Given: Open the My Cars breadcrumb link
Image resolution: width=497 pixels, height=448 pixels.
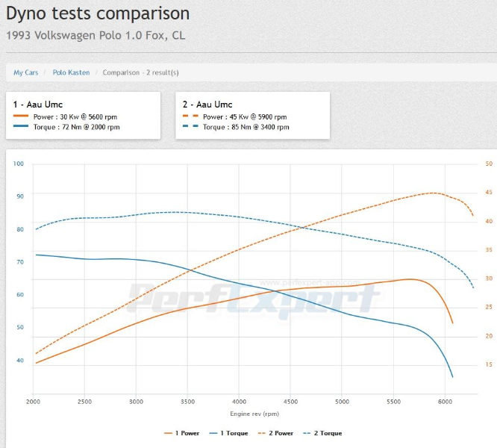Looking at the screenshot, I should [x=25, y=72].
